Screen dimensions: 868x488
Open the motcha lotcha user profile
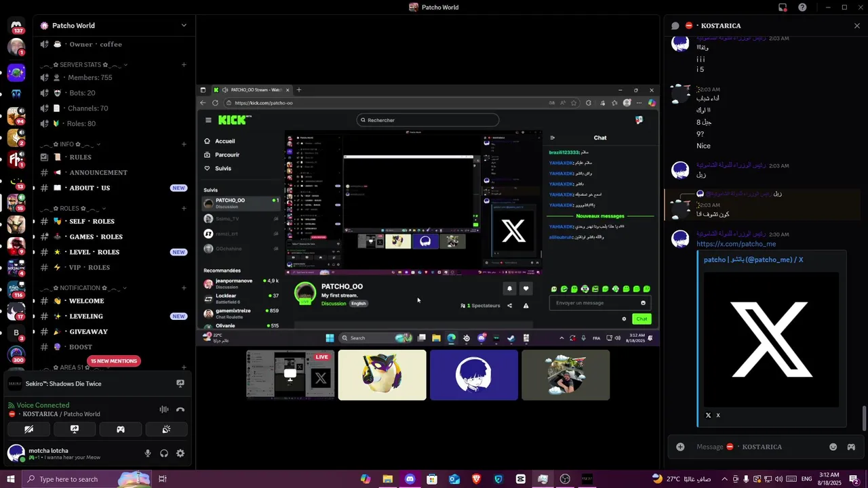tap(54, 453)
